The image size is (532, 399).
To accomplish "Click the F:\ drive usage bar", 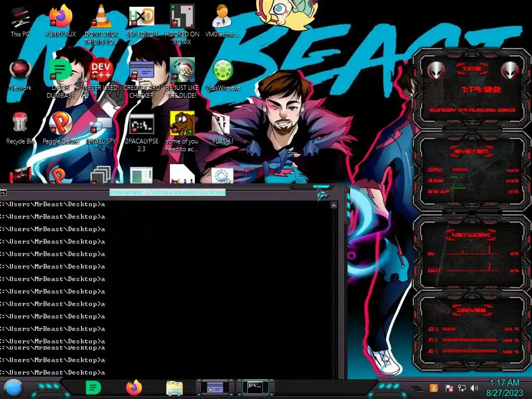I will click(x=470, y=340).
